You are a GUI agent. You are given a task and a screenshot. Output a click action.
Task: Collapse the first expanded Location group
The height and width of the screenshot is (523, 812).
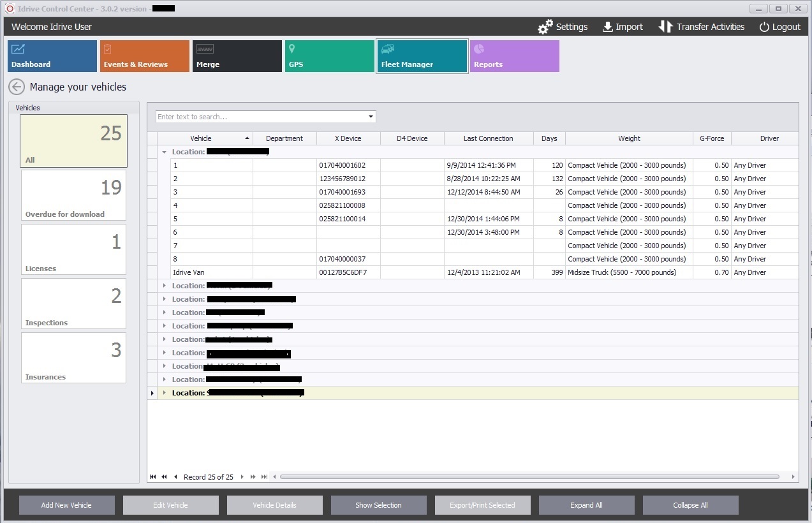[165, 152]
